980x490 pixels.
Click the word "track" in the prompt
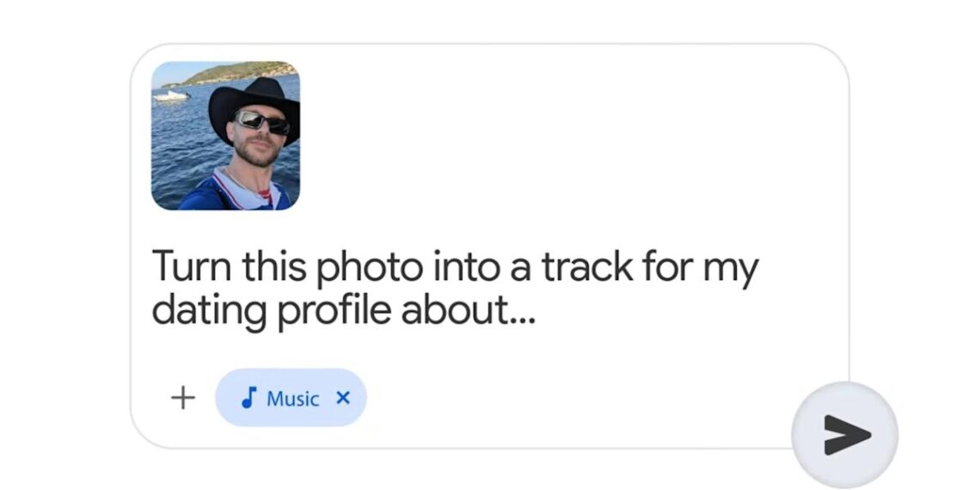[x=585, y=266]
